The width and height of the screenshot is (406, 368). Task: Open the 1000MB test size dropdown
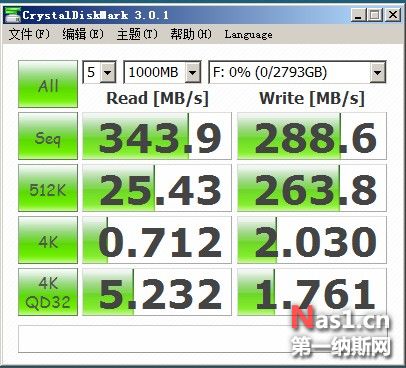(x=193, y=72)
